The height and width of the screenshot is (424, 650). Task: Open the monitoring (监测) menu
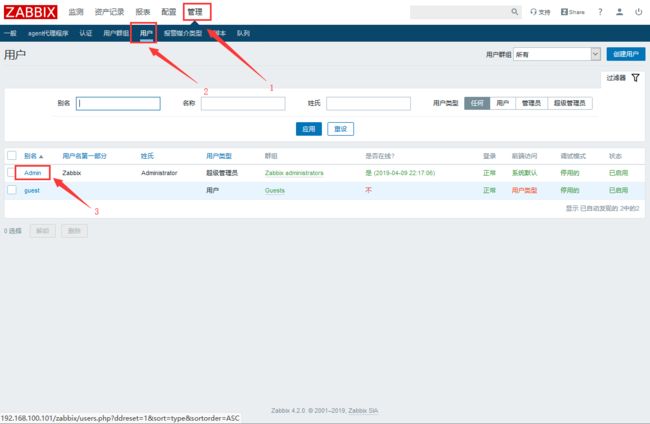pos(76,12)
